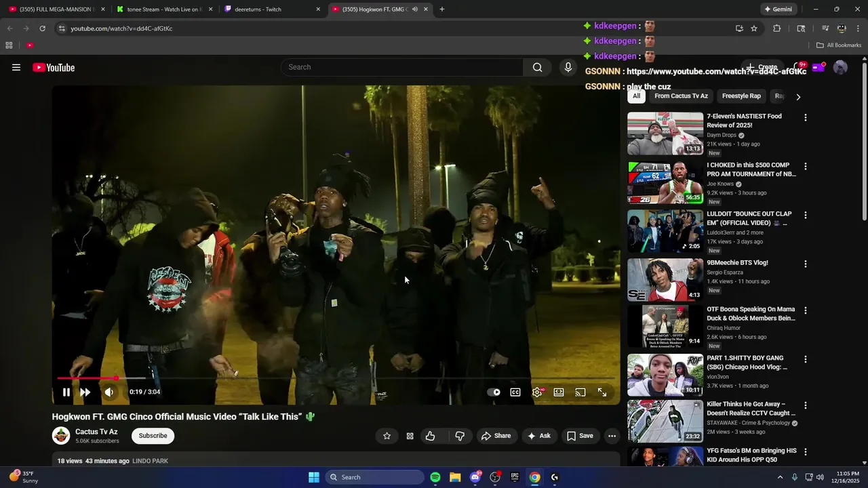Go to the YouTube home logo
The width and height of the screenshot is (868, 488).
[x=54, y=67]
